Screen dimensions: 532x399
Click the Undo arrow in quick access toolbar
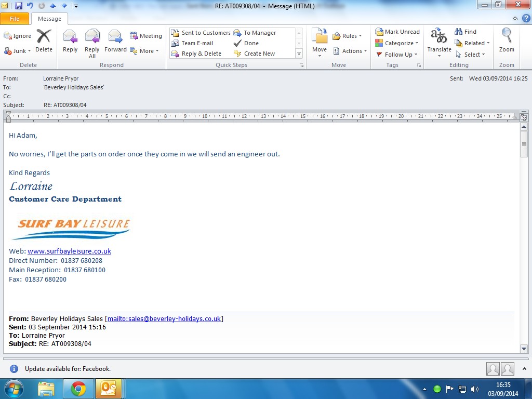point(30,6)
